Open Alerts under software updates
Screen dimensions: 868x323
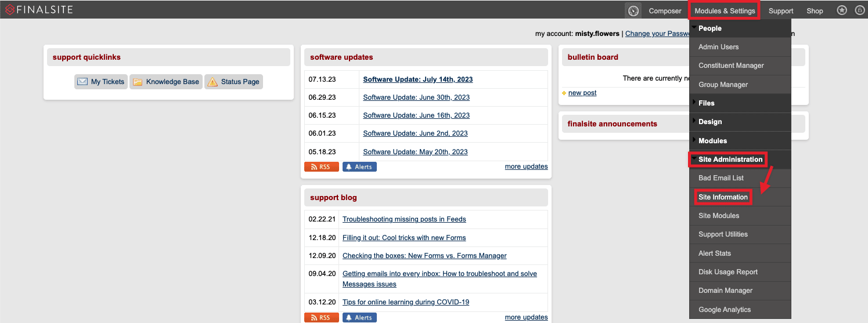[359, 167]
